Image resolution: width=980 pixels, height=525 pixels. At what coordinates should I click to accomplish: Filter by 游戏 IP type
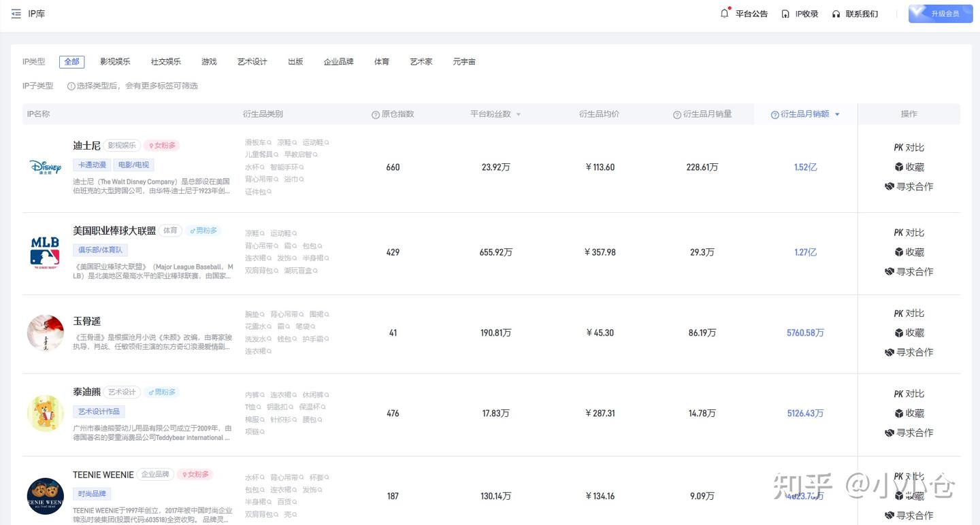click(209, 62)
